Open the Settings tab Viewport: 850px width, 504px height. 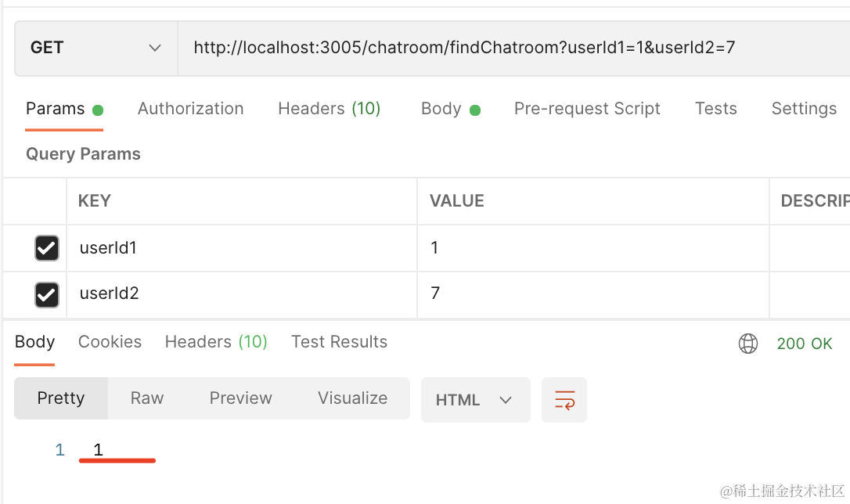tap(804, 109)
